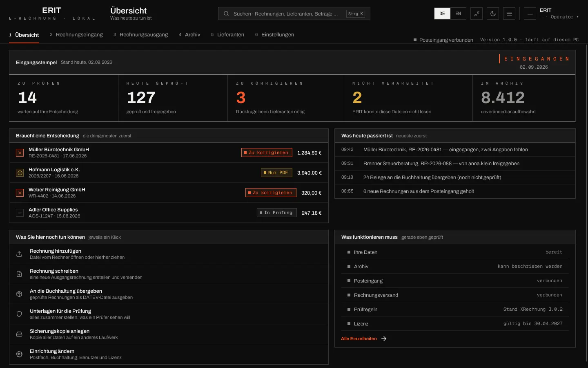Open the Nicht verarbeitet 2 stat card
Viewport: 588px width, 368px height.
click(408, 98)
